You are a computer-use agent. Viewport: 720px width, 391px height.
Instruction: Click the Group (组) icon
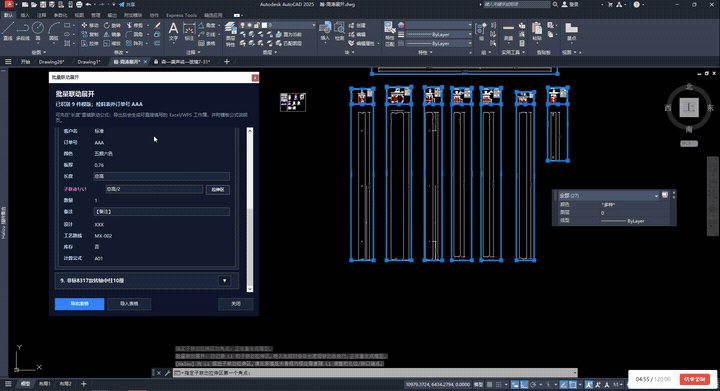click(x=481, y=31)
